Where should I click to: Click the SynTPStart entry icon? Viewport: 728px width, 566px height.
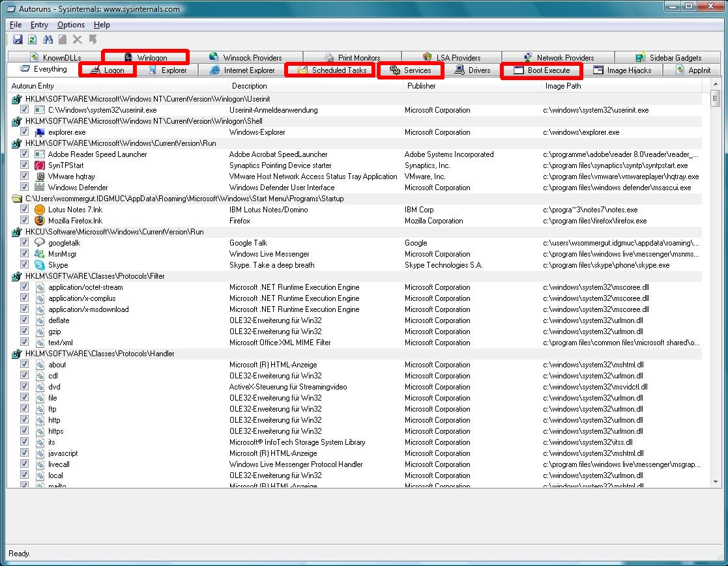coord(40,165)
